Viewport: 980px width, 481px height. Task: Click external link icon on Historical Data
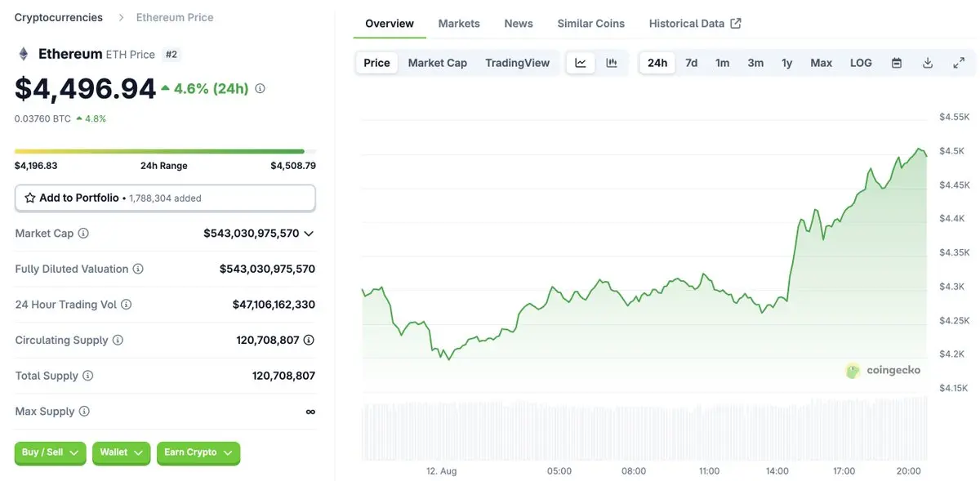point(736,23)
